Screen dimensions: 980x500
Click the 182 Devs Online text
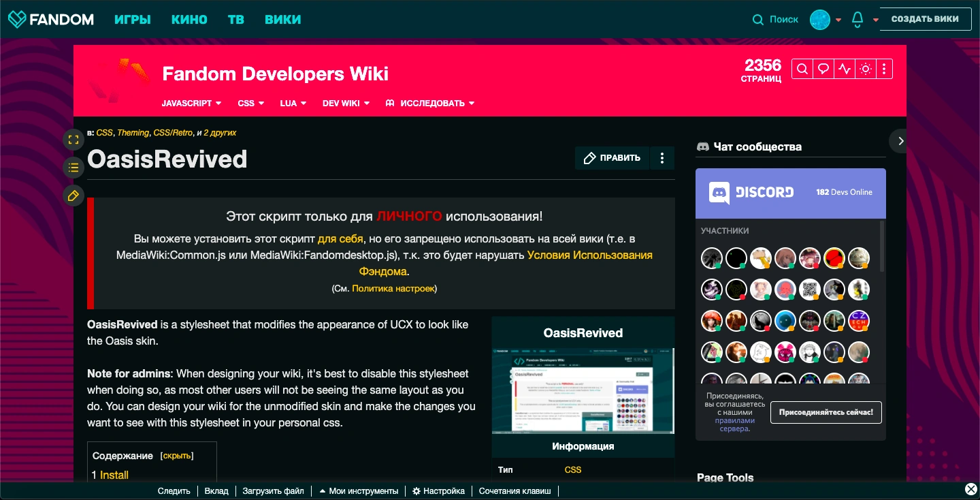[844, 192]
